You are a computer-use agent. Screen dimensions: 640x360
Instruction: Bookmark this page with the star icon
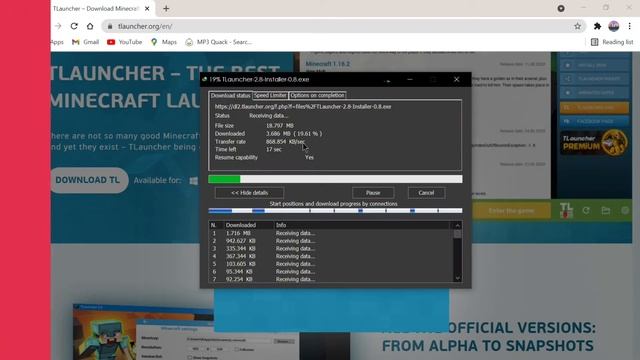coord(578,26)
